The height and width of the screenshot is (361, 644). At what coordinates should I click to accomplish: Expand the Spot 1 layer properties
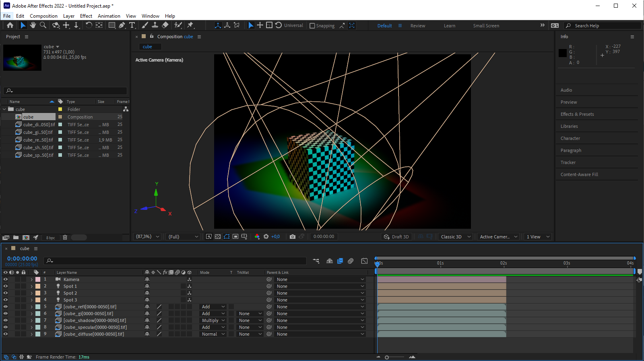coord(31,286)
